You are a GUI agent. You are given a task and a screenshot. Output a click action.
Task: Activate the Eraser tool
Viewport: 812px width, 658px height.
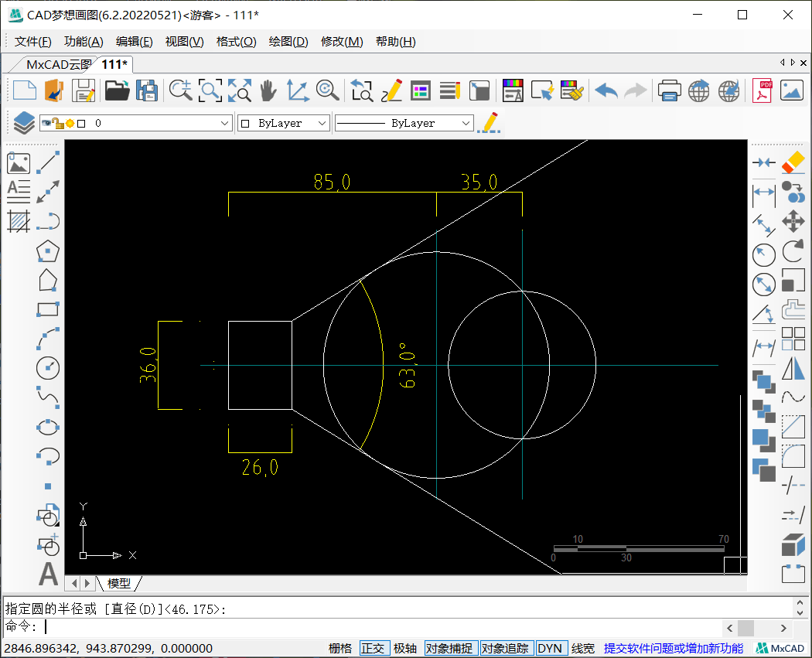793,162
